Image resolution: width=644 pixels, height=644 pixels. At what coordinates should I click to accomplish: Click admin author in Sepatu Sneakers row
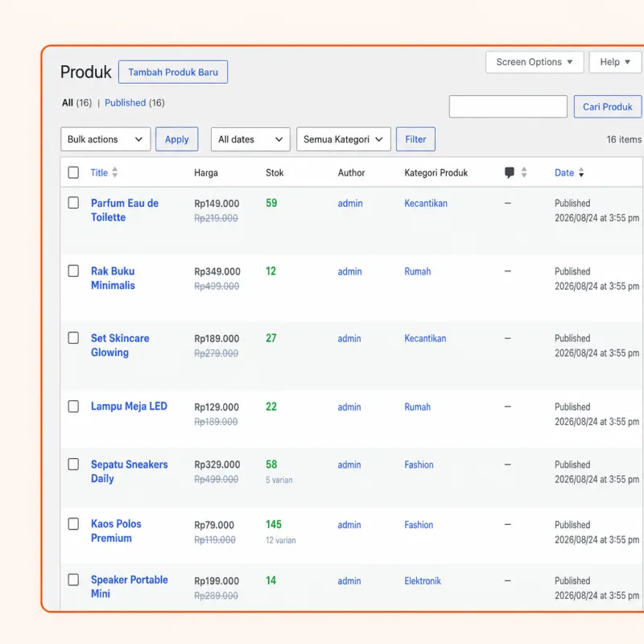click(x=349, y=465)
